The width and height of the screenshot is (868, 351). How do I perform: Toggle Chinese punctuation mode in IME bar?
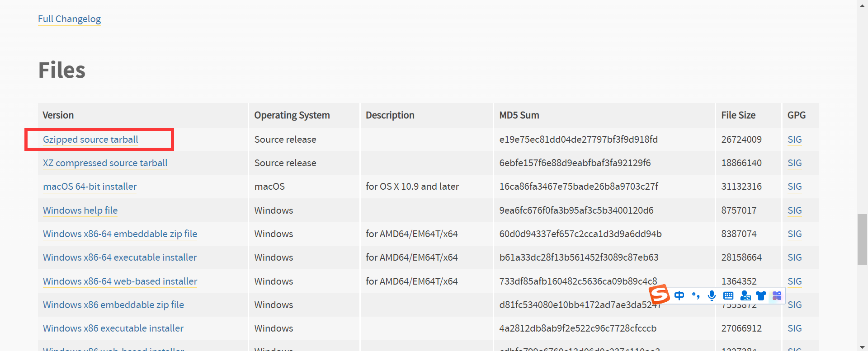click(x=696, y=296)
